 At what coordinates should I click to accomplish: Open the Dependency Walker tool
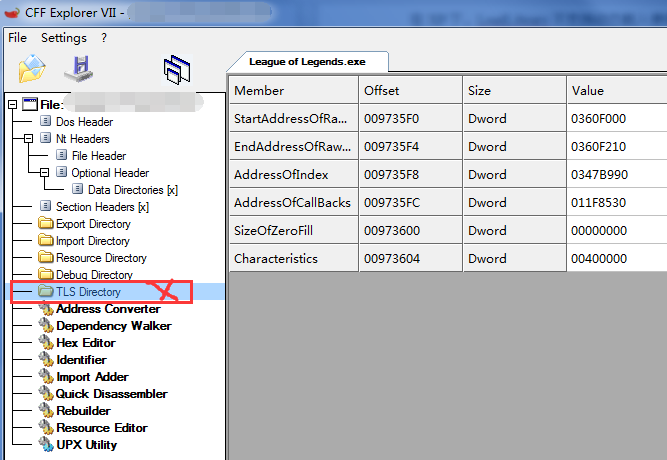tap(113, 326)
